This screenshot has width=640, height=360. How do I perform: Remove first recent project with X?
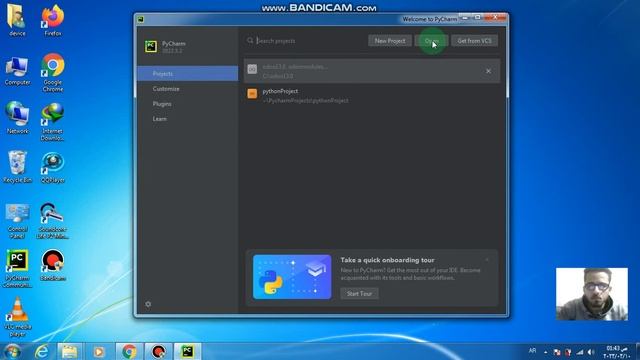(488, 71)
